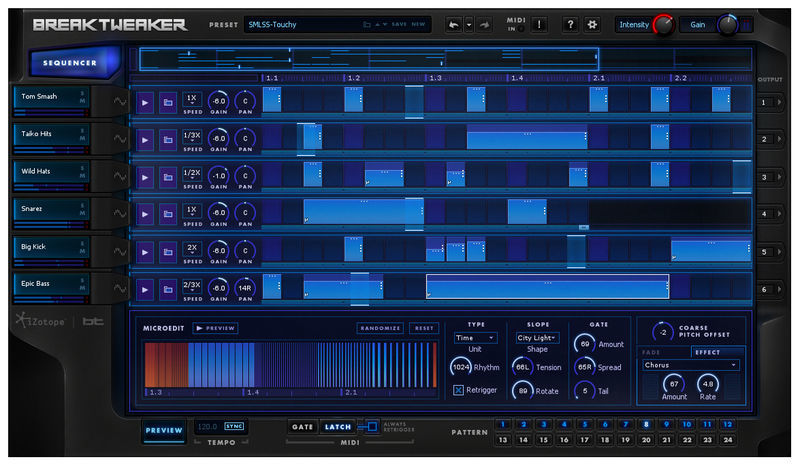Viewport: 800px width, 466px height.
Task: Open the preset browser folder icon
Action: pos(366,24)
